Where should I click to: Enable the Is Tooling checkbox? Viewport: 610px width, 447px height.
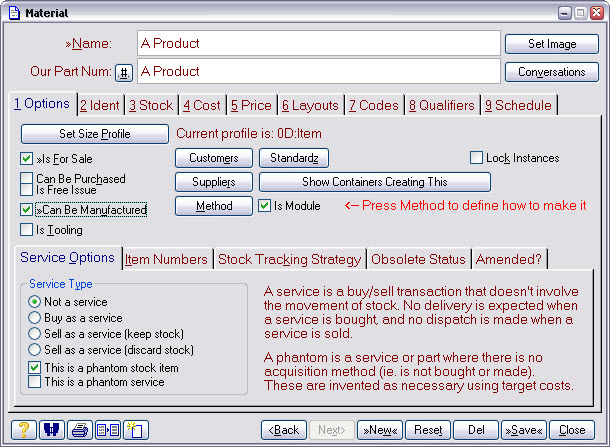[26, 230]
